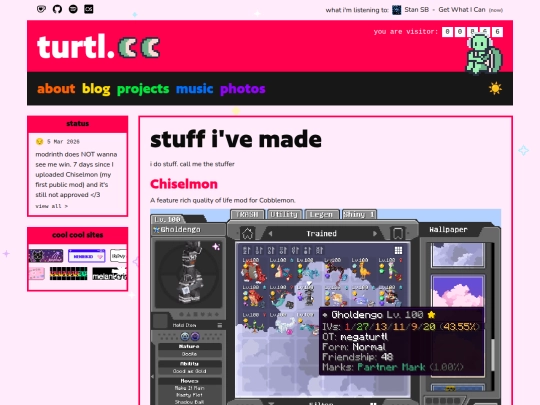This screenshot has width=540, height=405.
Task: Click the turtl.cc site logo
Action: (98, 46)
